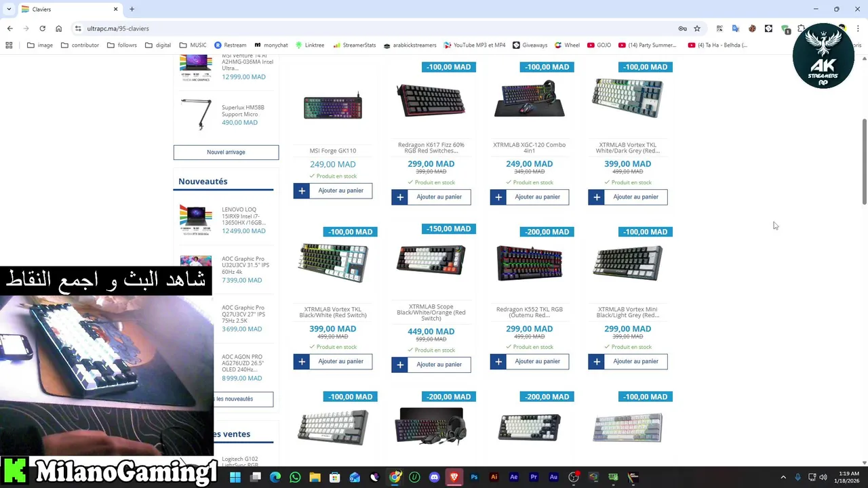Open File Explorer from the taskbar
This screenshot has height=488, width=868.
coord(315,477)
